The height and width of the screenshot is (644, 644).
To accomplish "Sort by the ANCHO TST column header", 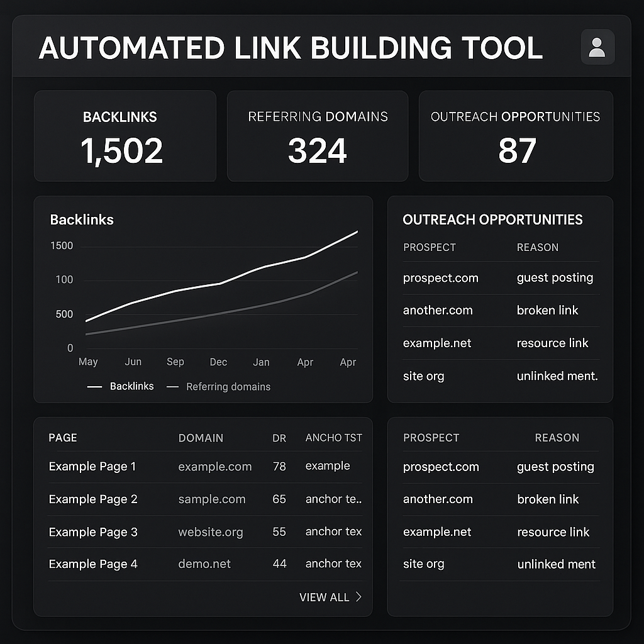I will [333, 438].
